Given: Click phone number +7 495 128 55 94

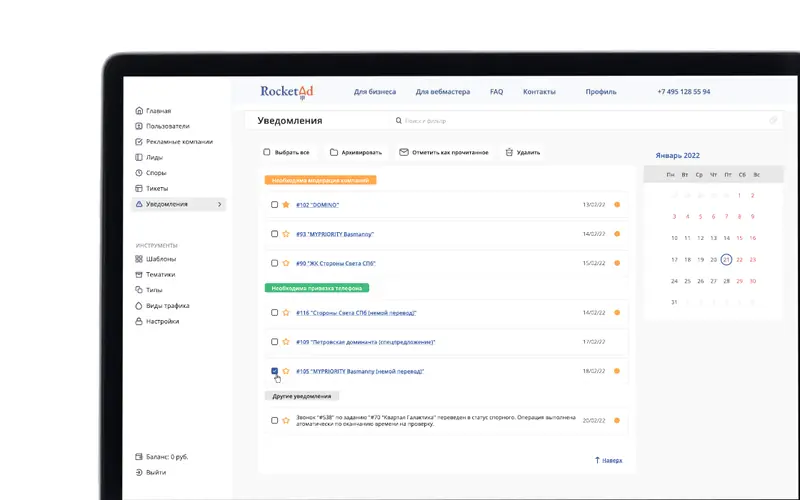Looking at the screenshot, I should coord(684,92).
